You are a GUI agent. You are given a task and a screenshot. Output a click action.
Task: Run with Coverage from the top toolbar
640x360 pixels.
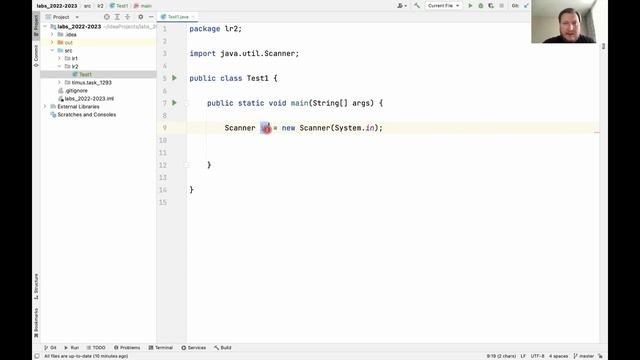[x=491, y=6]
